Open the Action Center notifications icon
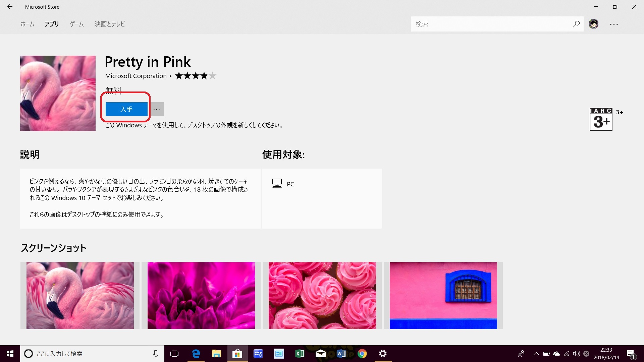The height and width of the screenshot is (362, 644). (x=631, y=354)
